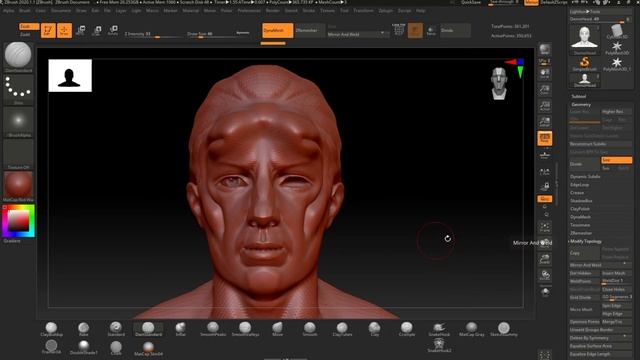Screen dimensions: 640x360
Task: Select the ClayBuildup brush in bottom shelf
Action: [x=51, y=330]
